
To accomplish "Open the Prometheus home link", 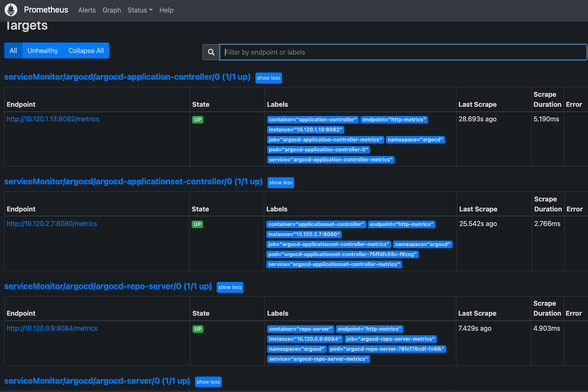I will click(x=46, y=10).
